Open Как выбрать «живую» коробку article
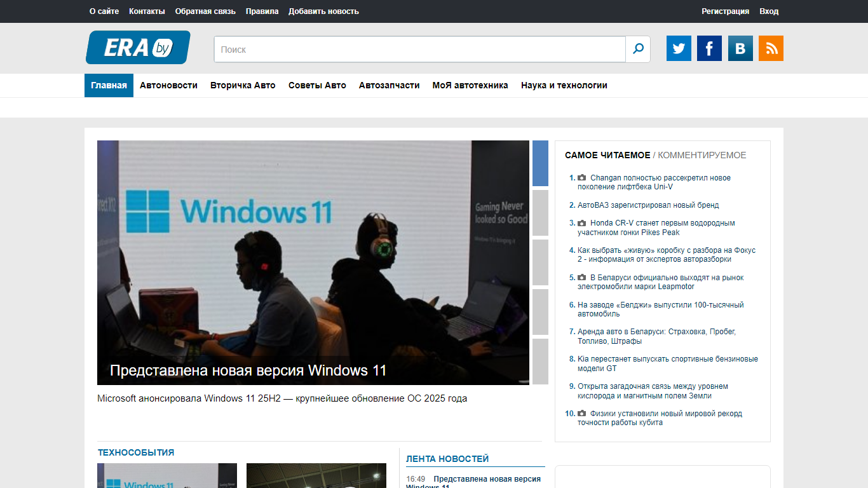 point(667,255)
